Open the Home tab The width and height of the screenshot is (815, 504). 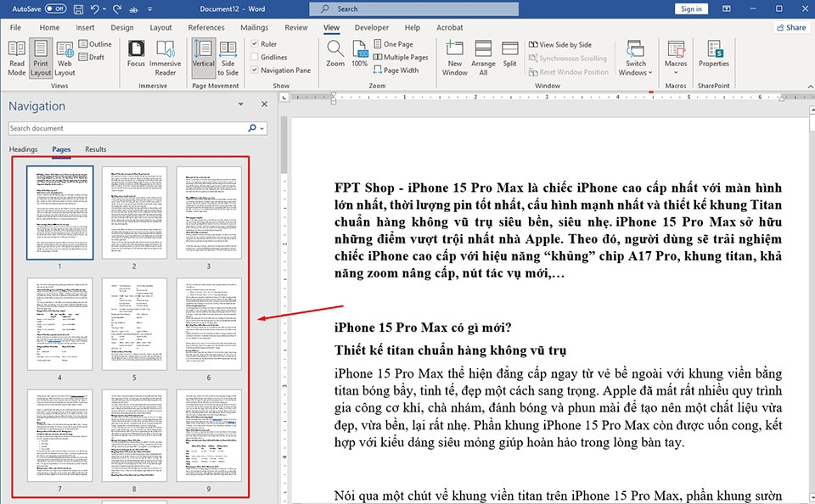pyautogui.click(x=49, y=27)
